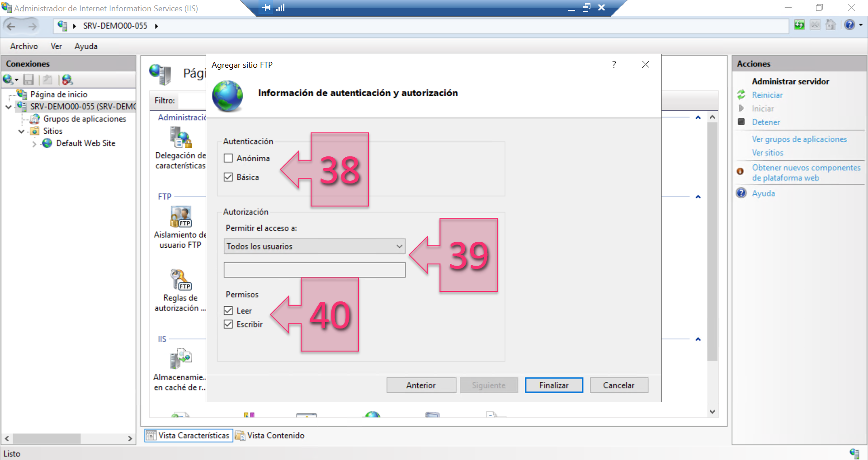The height and width of the screenshot is (460, 868).
Task: Click the Actualizar icon near the address bar
Action: click(799, 25)
